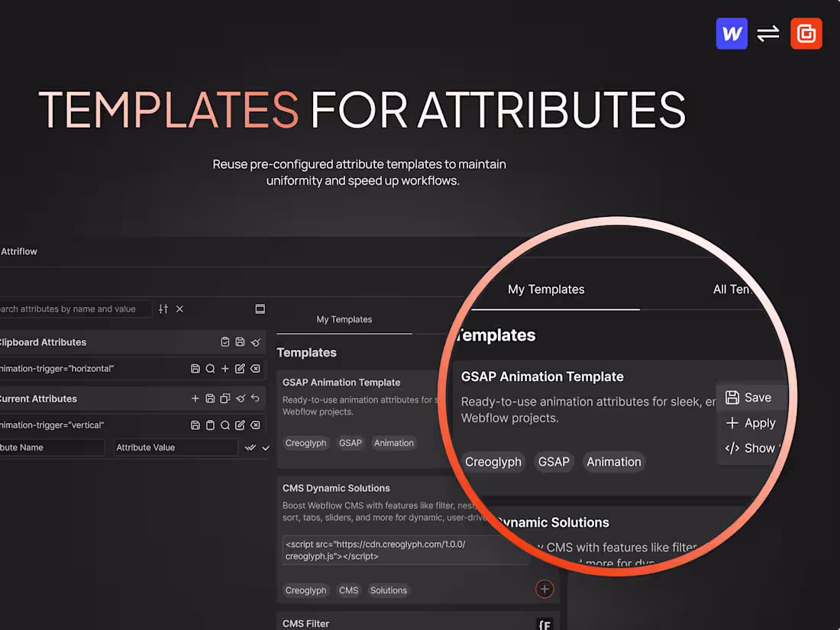The width and height of the screenshot is (840, 630).
Task: Duplicate attributes via the copy icon
Action: tap(225, 399)
